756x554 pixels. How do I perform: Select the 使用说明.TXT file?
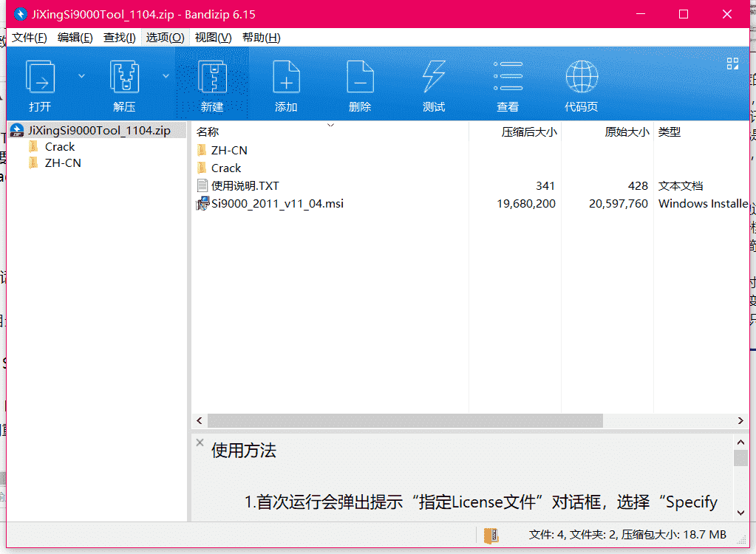(245, 186)
